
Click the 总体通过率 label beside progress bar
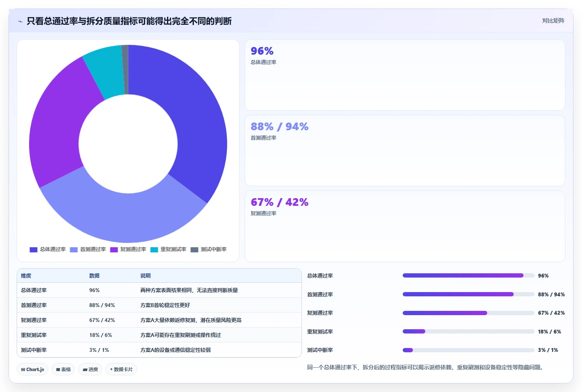click(320, 276)
